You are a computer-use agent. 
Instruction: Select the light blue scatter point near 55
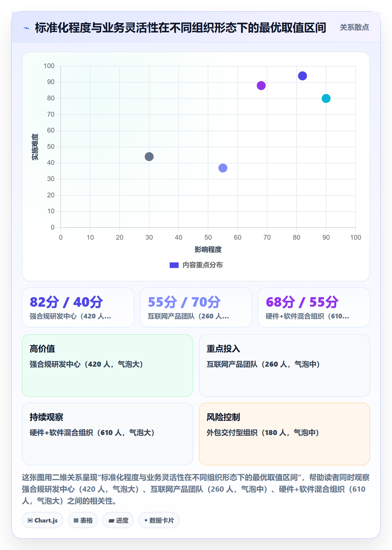pyautogui.click(x=223, y=168)
